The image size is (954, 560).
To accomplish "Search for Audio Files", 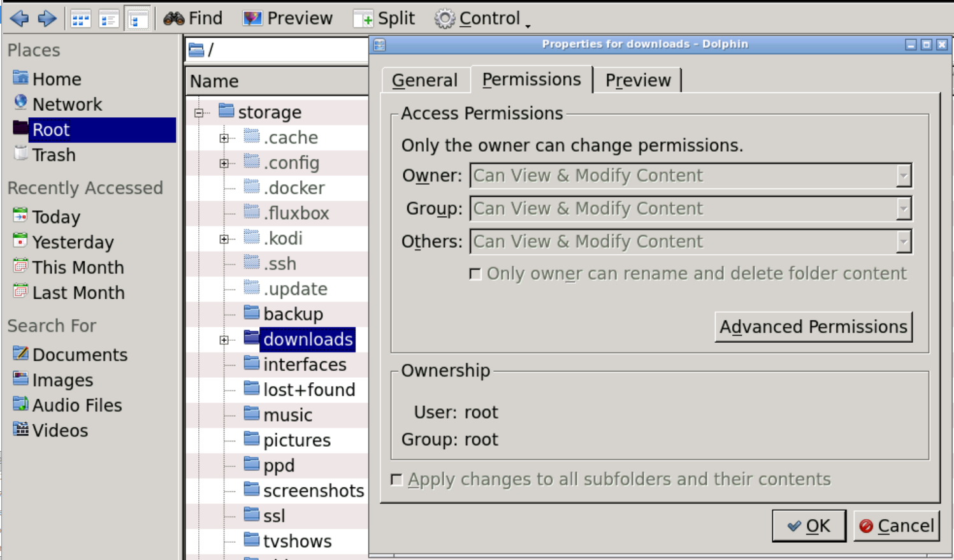I will coord(68,405).
